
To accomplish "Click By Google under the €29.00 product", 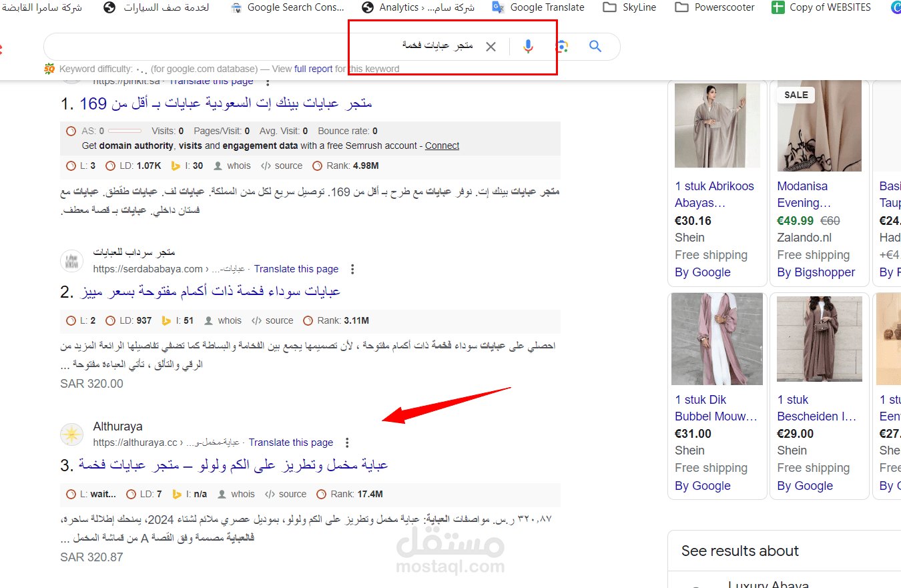I will 805,486.
